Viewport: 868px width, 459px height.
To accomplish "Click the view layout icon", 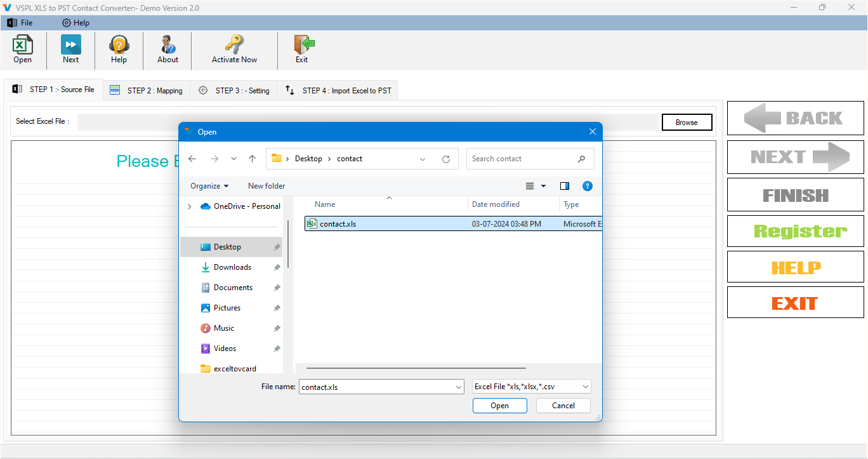I will 530,186.
